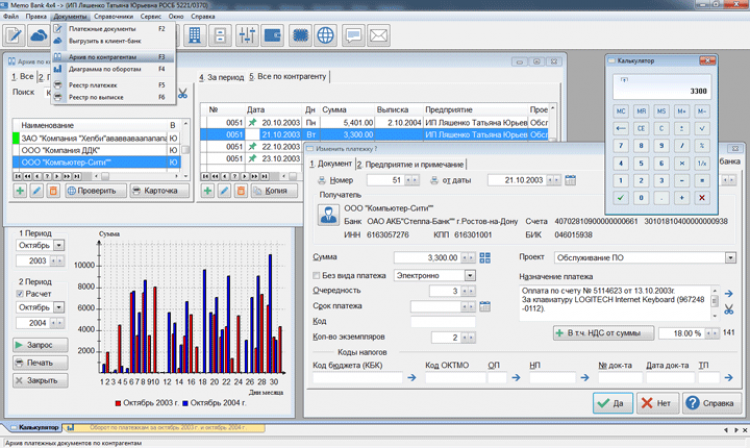
Task: Click the wallet icon in toolbar
Action: coord(273,35)
